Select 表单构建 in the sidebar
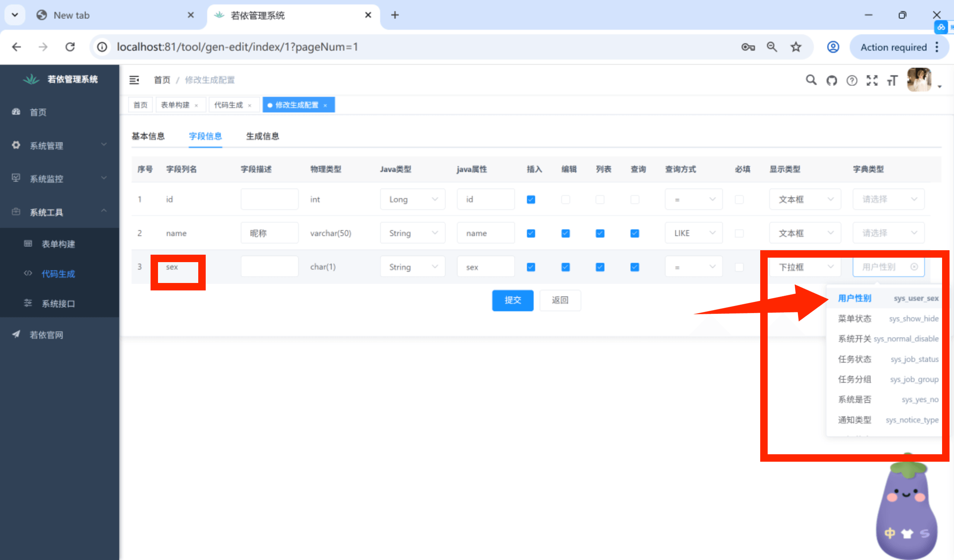 click(x=57, y=244)
